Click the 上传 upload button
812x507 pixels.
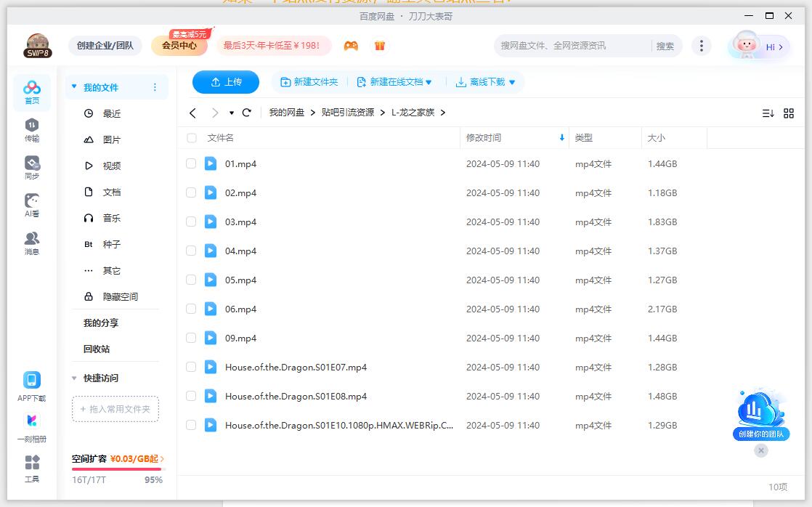(x=225, y=82)
